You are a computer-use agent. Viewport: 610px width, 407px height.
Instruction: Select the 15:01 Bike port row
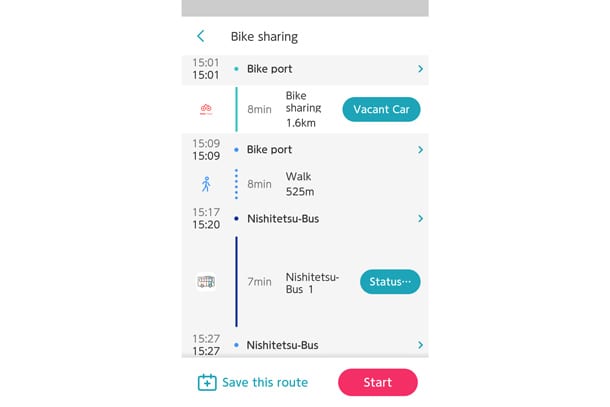click(305, 69)
